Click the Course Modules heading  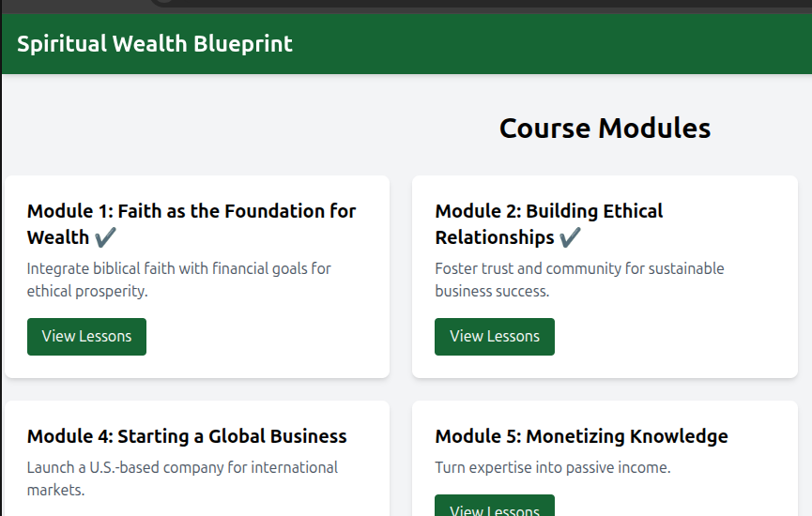(x=605, y=129)
